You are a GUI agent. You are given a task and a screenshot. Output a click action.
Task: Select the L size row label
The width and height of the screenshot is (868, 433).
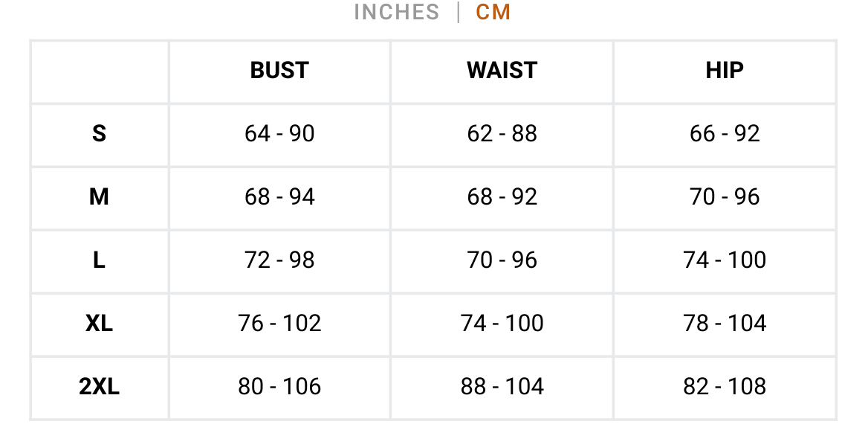pos(99,260)
